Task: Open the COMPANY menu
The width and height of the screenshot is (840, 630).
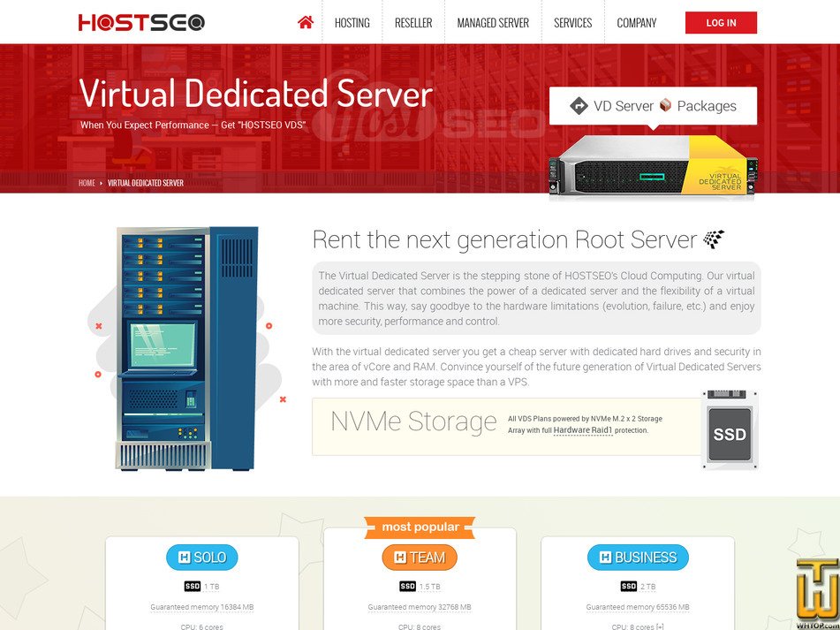Action: coord(637,22)
